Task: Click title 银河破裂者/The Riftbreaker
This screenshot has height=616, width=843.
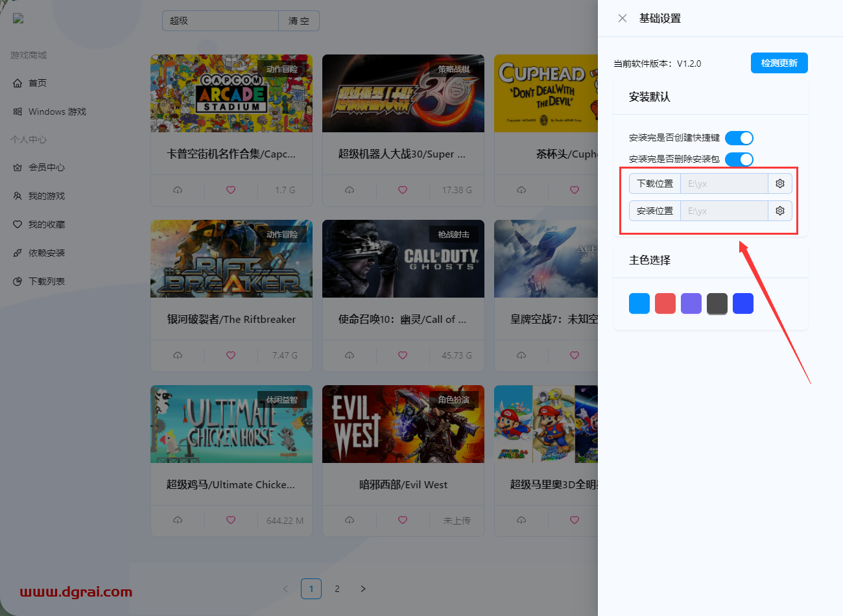Action: [232, 319]
